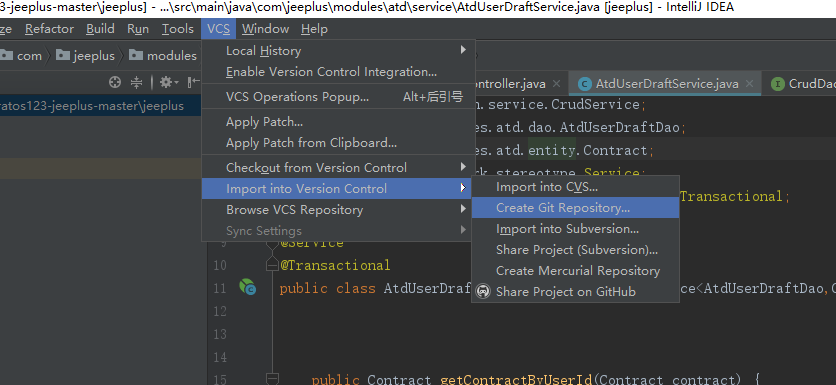The image size is (836, 385).
Task: Click line number 14 in gutter
Action: pyautogui.click(x=220, y=357)
